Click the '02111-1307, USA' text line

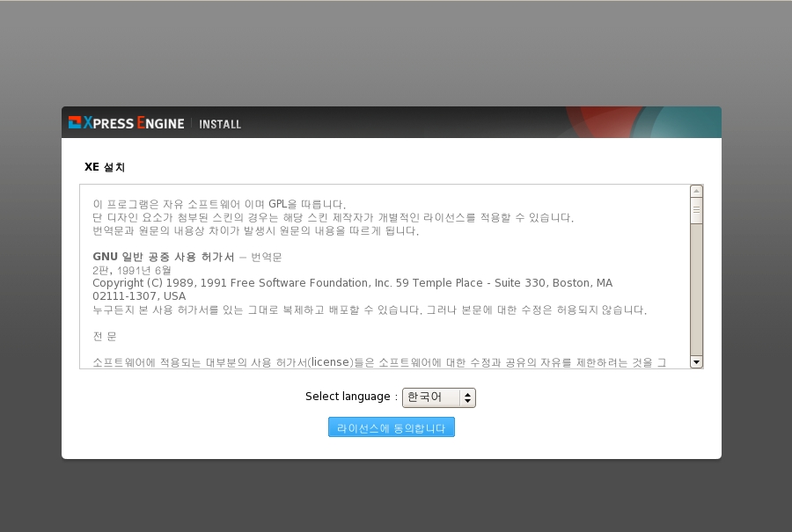pos(139,296)
